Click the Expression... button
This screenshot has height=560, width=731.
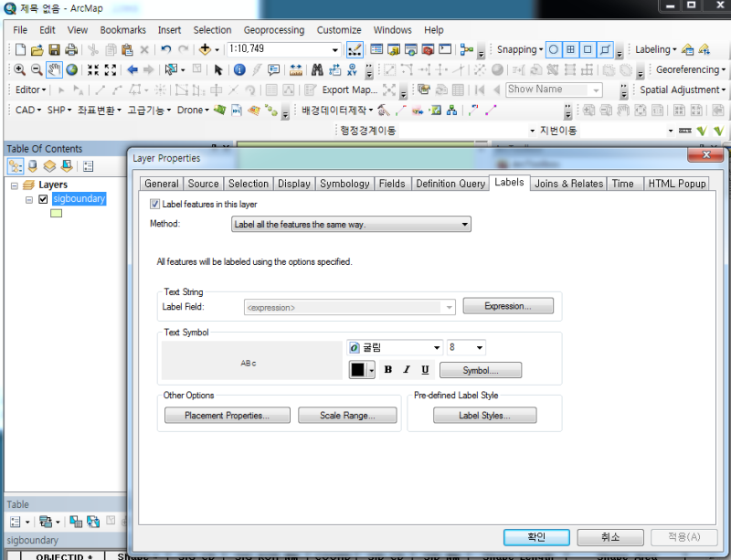508,306
